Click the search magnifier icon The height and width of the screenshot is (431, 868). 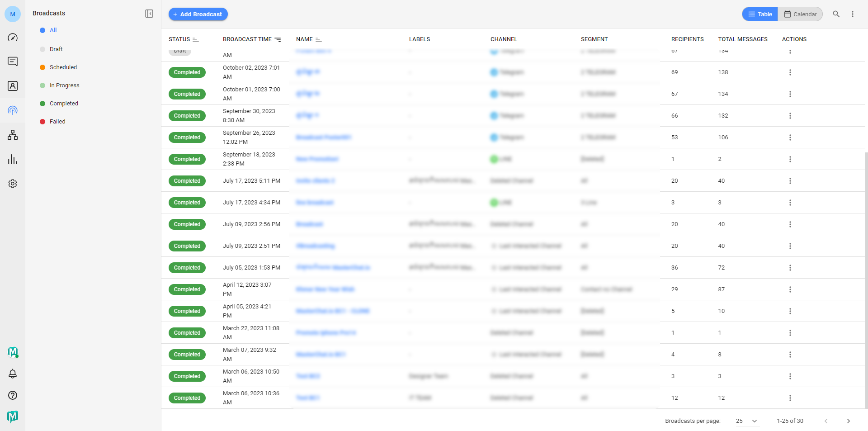836,14
